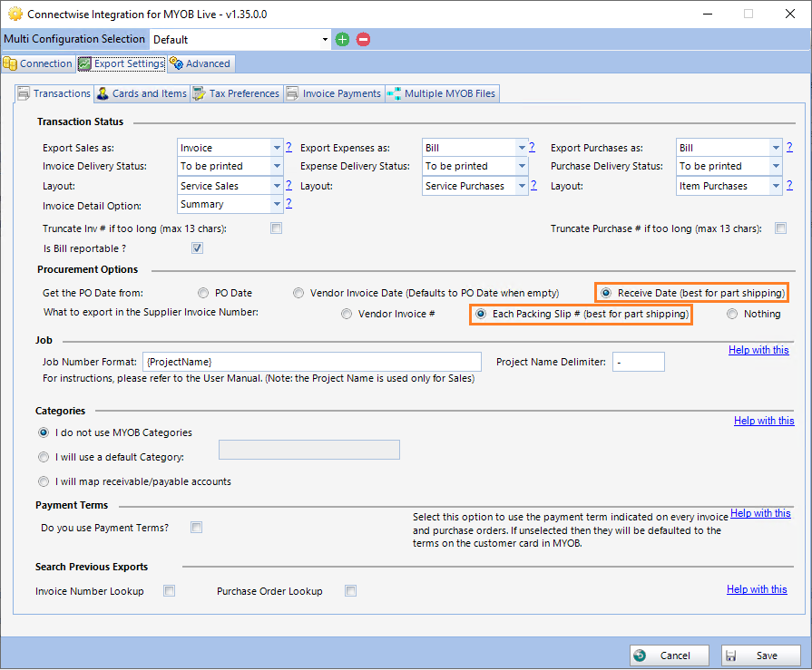Click Help with this link in Job section

click(x=758, y=350)
